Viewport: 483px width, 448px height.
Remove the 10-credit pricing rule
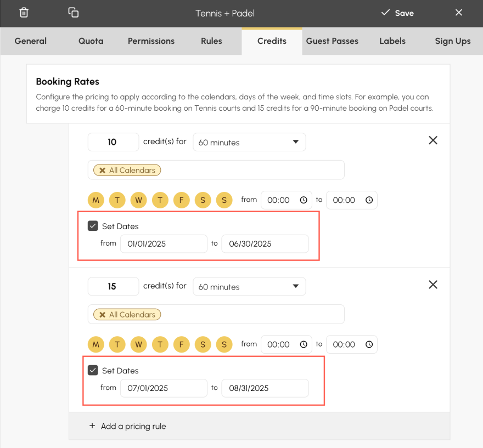[x=433, y=140]
